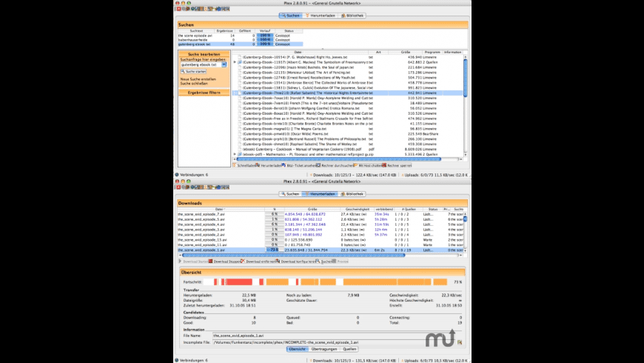Click Rechner sperren button
Screen dimensions: 644x363
pos(397,165)
